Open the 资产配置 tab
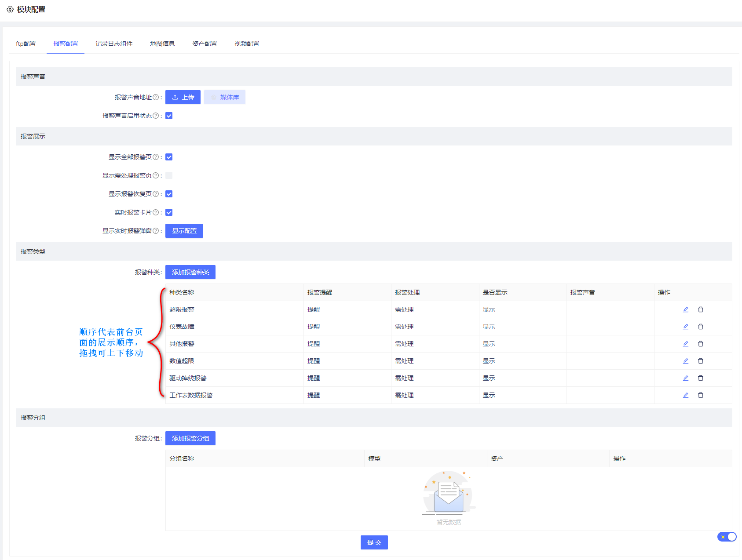Image resolution: width=742 pixels, height=560 pixels. 205,44
